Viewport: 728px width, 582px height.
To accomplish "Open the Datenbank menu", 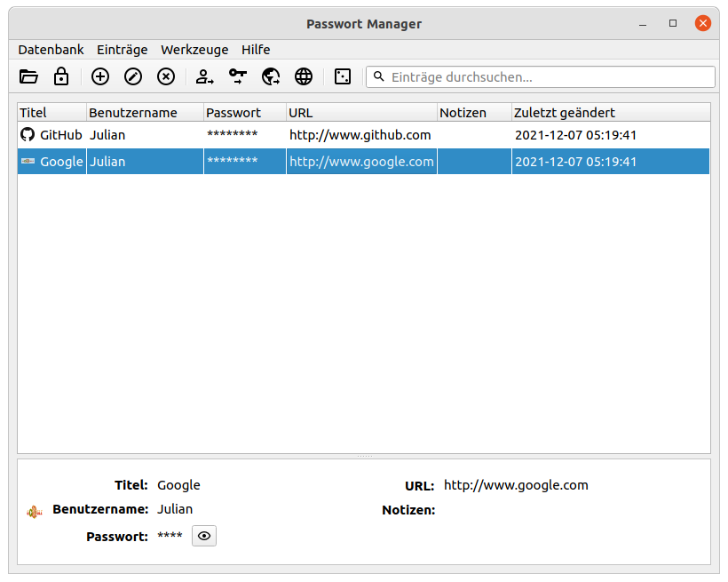I will tap(51, 50).
